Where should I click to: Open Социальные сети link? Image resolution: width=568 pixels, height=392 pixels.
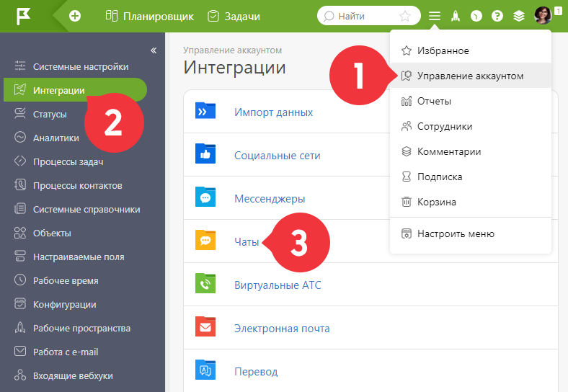277,156
